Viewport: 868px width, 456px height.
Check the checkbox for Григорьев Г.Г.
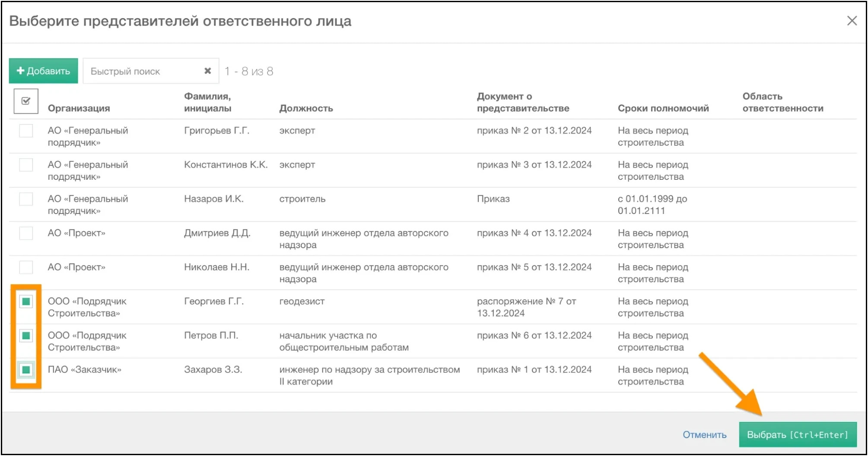click(x=25, y=131)
